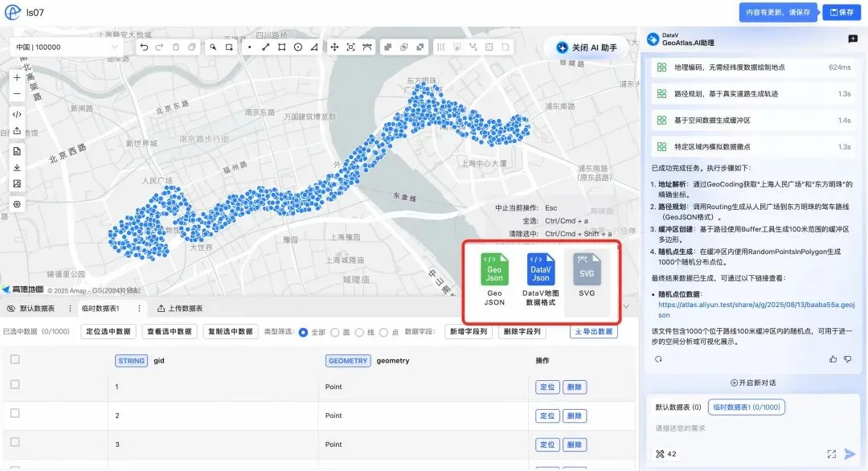Click the copy duplicate icon in toolbar
The height and width of the screenshot is (471, 868).
coord(191,47)
